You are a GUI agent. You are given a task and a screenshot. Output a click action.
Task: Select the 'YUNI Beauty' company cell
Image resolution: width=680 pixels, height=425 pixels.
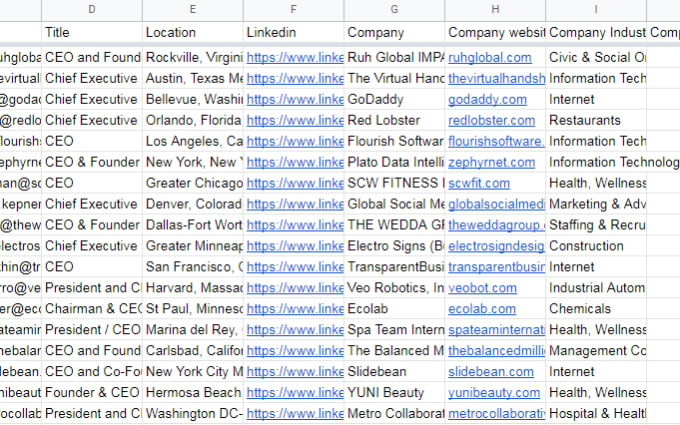coord(395,393)
